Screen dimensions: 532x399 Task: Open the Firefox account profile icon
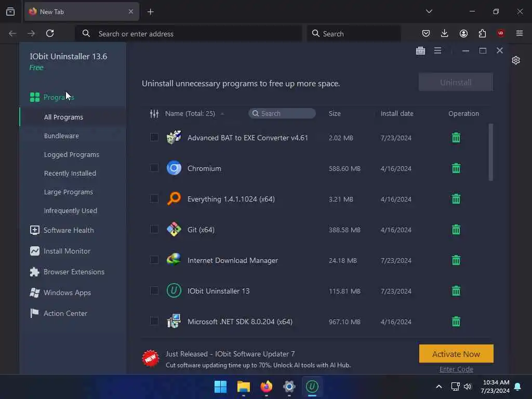tap(463, 33)
